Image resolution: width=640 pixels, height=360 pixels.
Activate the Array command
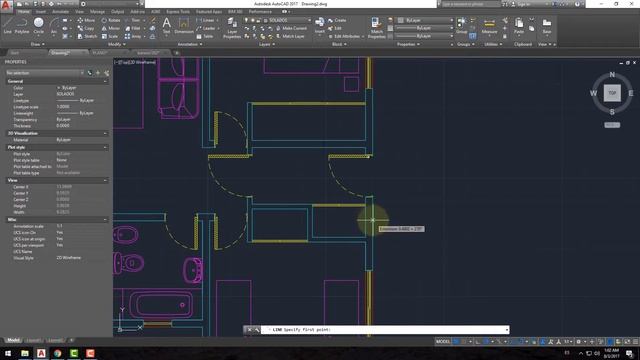133,36
